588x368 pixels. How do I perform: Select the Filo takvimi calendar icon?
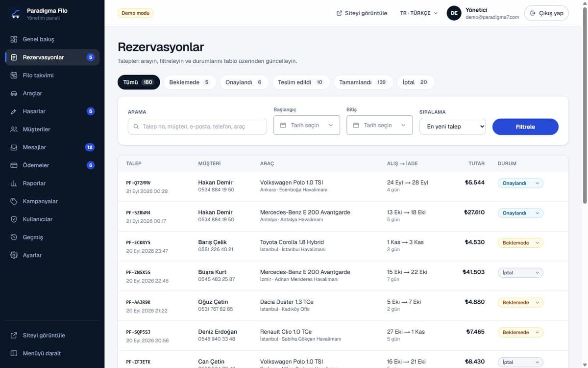tap(14, 75)
